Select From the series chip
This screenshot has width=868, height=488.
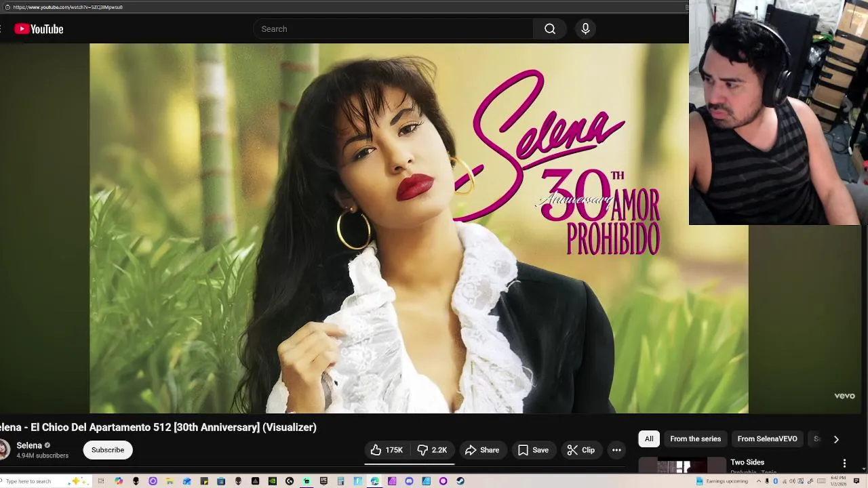(695, 439)
